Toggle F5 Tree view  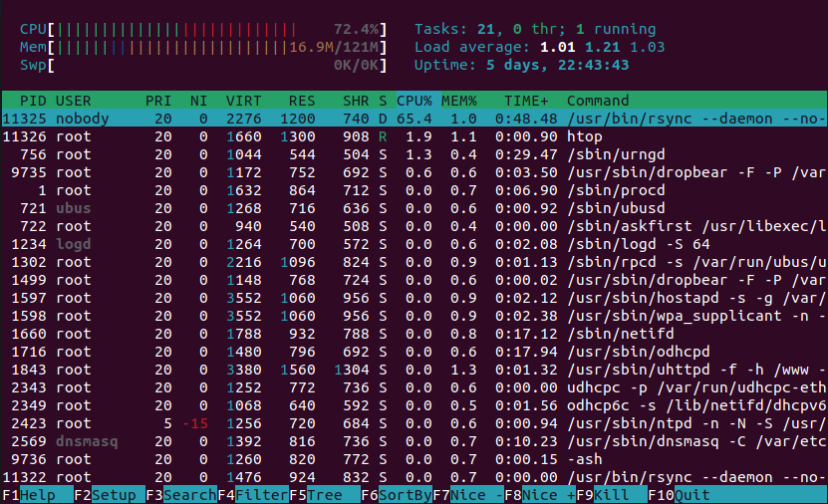tap(325, 495)
